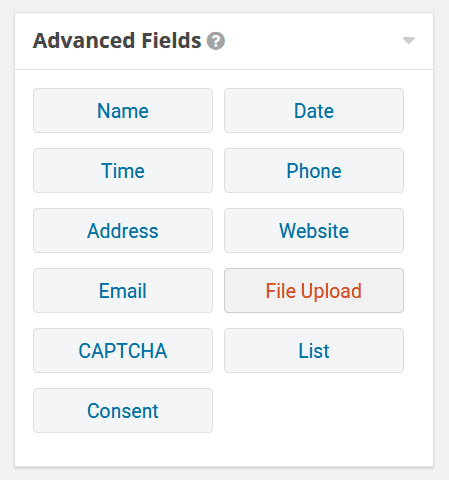Click the gray question mark next to title

pos(216,41)
